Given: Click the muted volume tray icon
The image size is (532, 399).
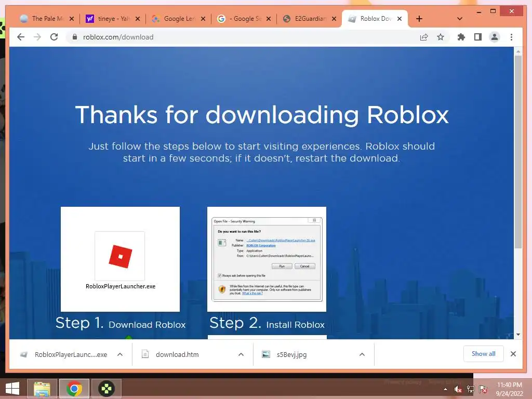Looking at the screenshot, I should [458, 390].
